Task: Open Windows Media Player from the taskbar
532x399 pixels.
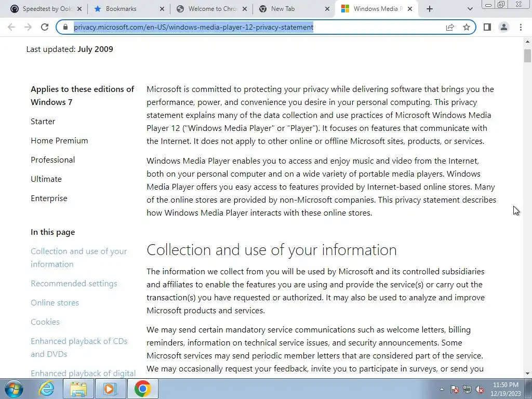Action: coord(110,389)
